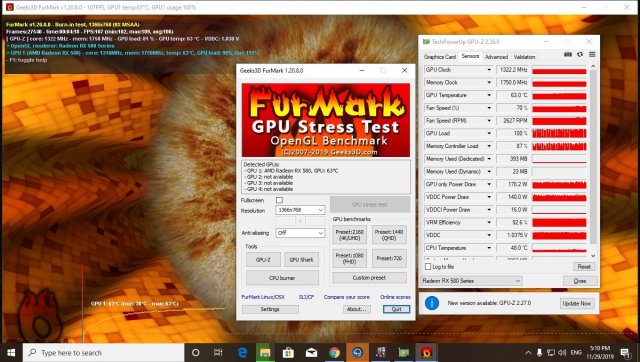Enable the Fullscreen checkbox in FurMark
This screenshot has width=640, height=362.
pos(280,200)
